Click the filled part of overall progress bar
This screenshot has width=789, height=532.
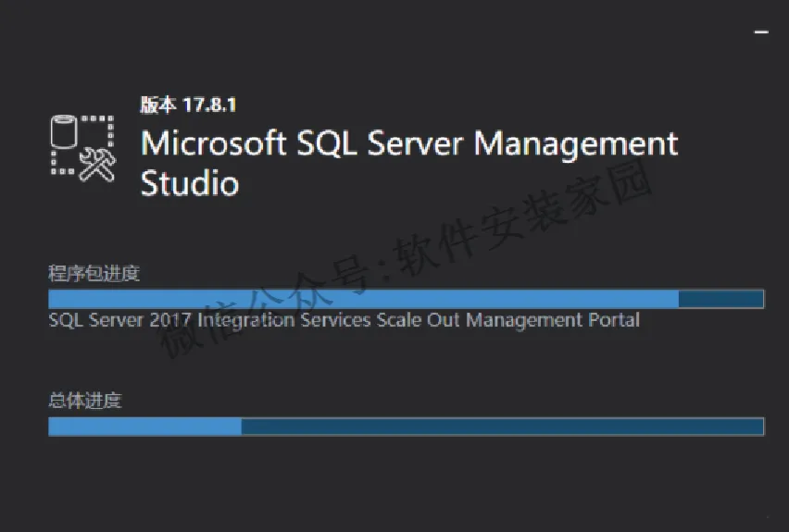coord(144,427)
